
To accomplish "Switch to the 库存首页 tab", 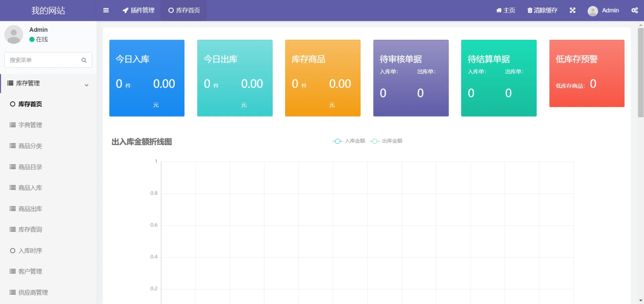I will click(x=183, y=10).
